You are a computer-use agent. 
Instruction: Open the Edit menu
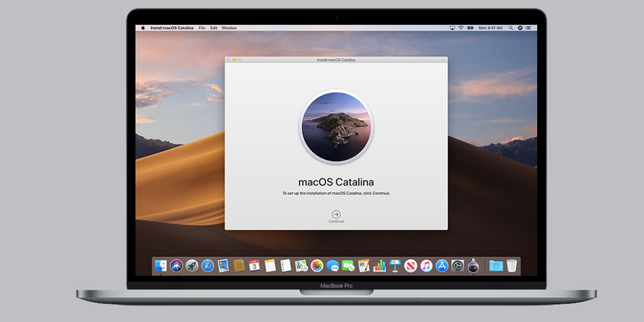click(214, 28)
